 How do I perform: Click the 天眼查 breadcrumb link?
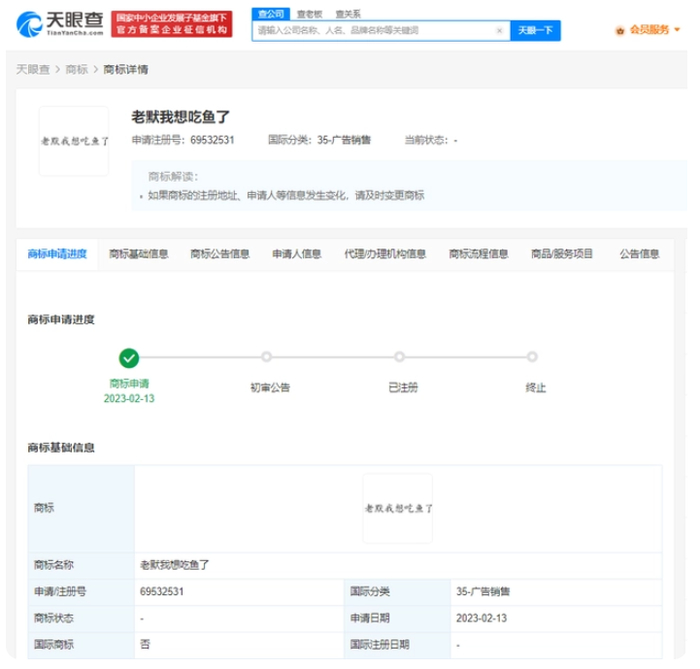35,69
